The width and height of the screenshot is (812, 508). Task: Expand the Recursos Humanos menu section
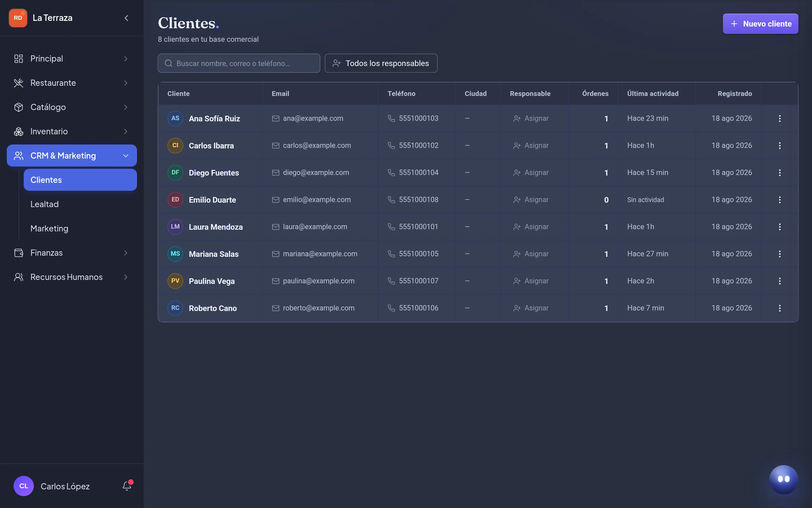click(x=72, y=277)
